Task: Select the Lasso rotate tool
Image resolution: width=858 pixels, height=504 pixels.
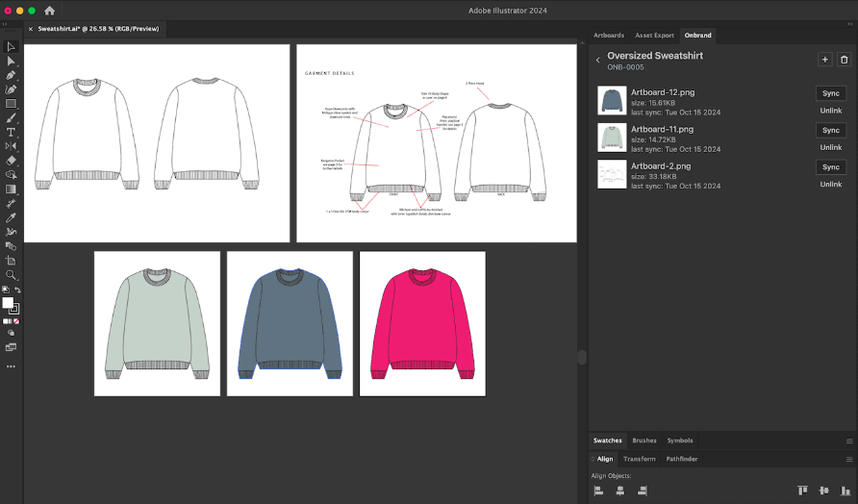Action: click(11, 174)
